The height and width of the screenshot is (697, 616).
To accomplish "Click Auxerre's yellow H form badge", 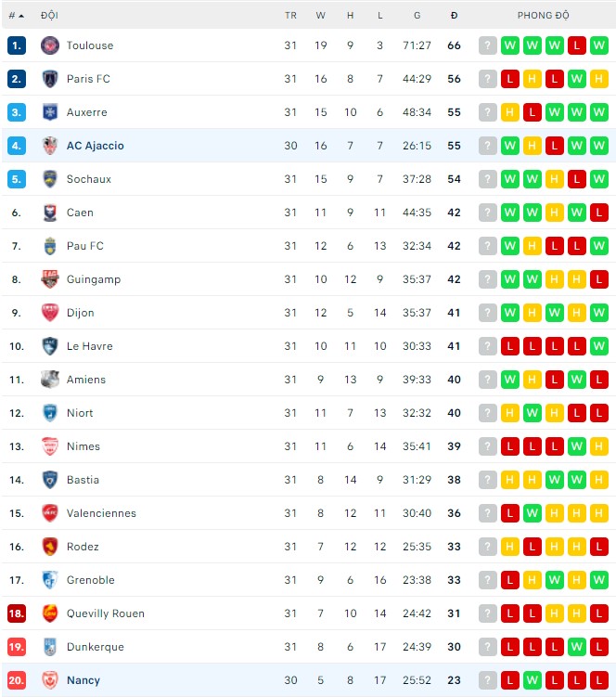I will 510,112.
